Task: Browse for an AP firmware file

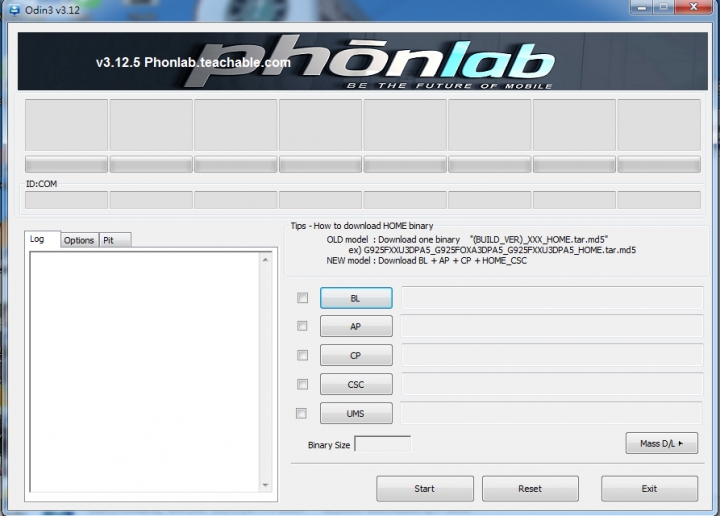Action: point(356,326)
